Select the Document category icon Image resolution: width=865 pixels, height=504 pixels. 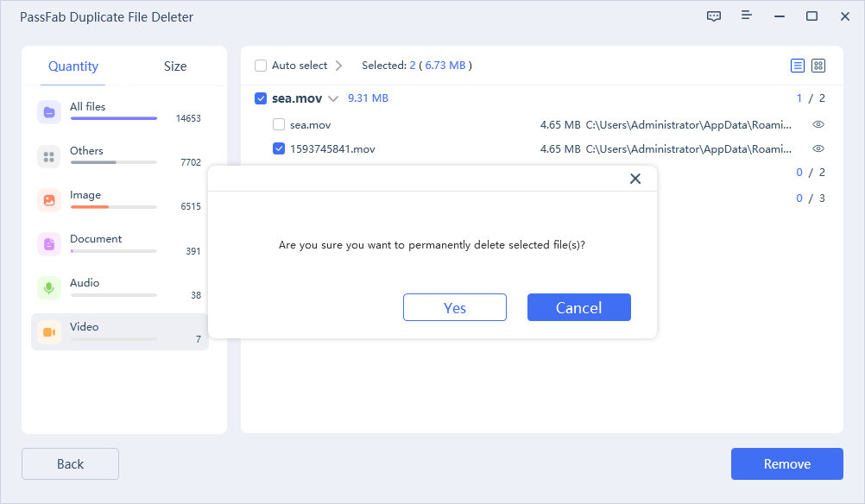point(49,244)
